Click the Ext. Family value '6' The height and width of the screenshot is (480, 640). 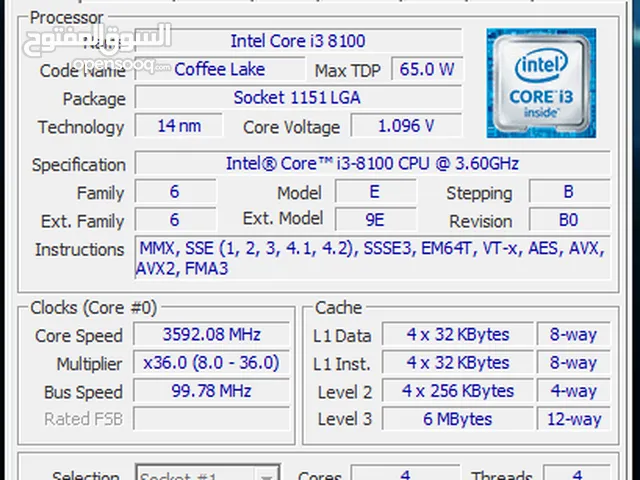(x=176, y=220)
